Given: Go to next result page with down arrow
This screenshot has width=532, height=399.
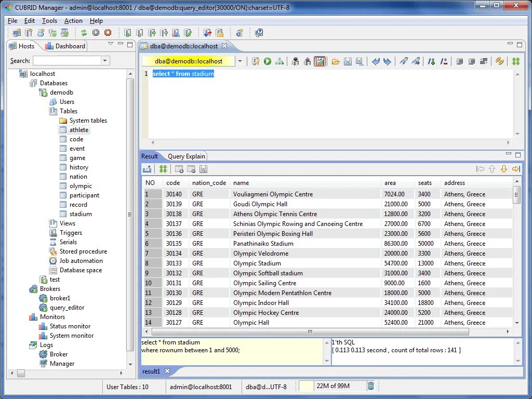Looking at the screenshot, I should pos(504,169).
